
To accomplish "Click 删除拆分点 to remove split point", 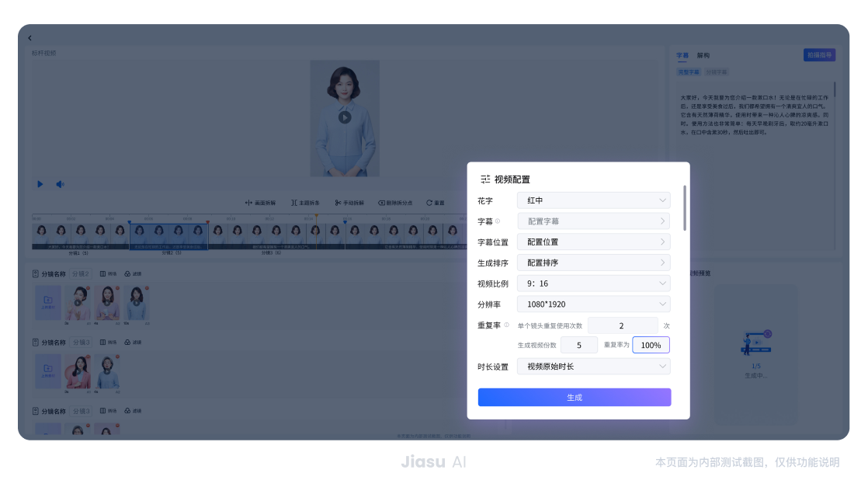I will (395, 203).
